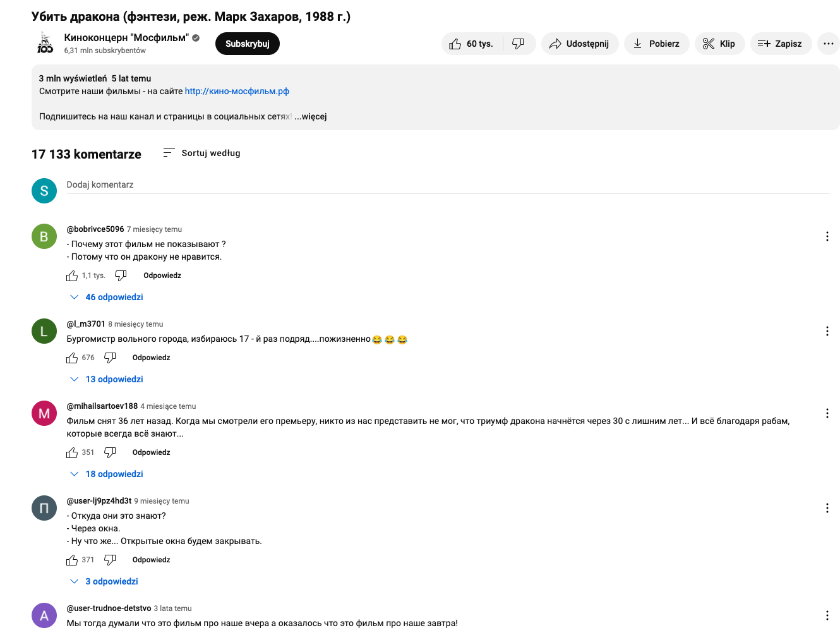Dislike the video using thumbs-down icon

(x=519, y=44)
